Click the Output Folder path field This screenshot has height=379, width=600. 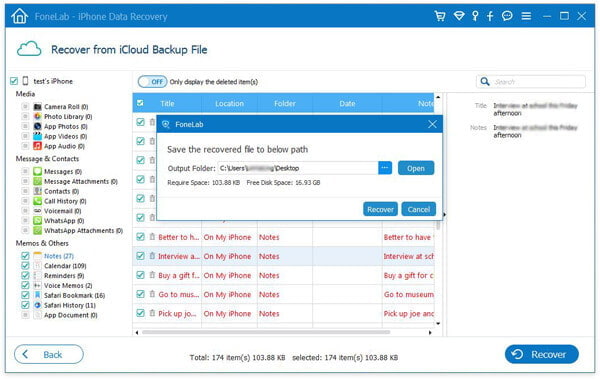click(298, 168)
